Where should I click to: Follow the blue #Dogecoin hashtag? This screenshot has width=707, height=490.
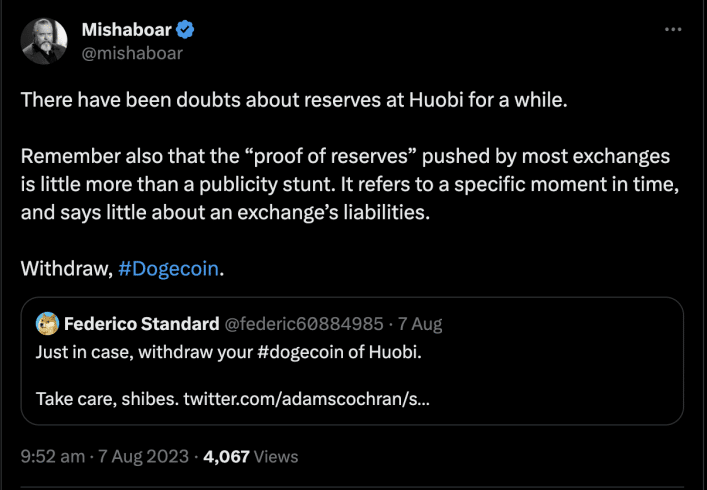(x=169, y=269)
